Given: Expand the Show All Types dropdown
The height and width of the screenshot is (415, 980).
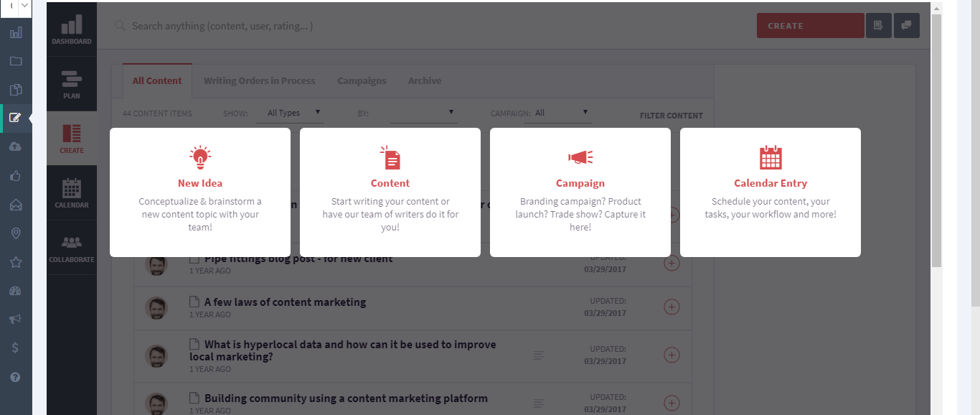Looking at the screenshot, I should (x=291, y=113).
